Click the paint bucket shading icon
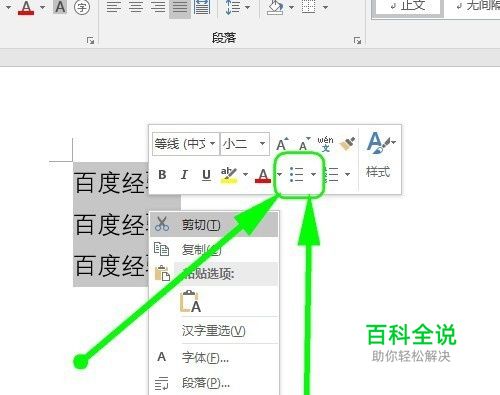The height and width of the screenshot is (395, 500). click(275, 7)
